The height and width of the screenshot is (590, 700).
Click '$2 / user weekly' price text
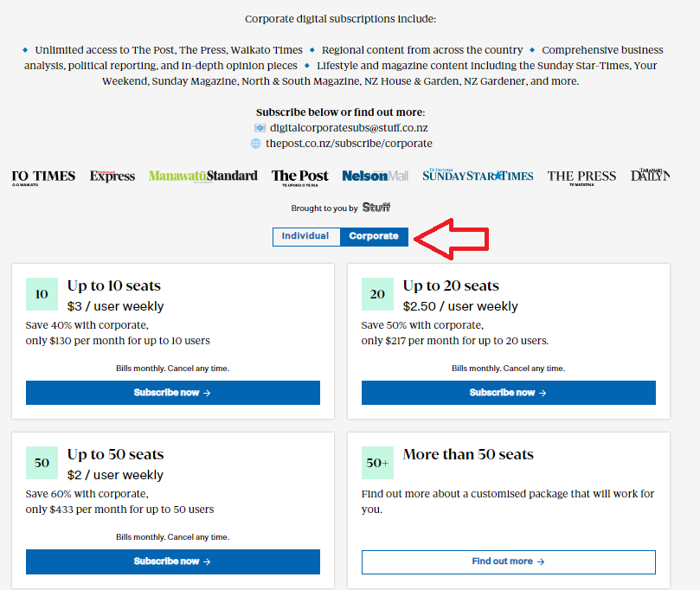point(115,475)
